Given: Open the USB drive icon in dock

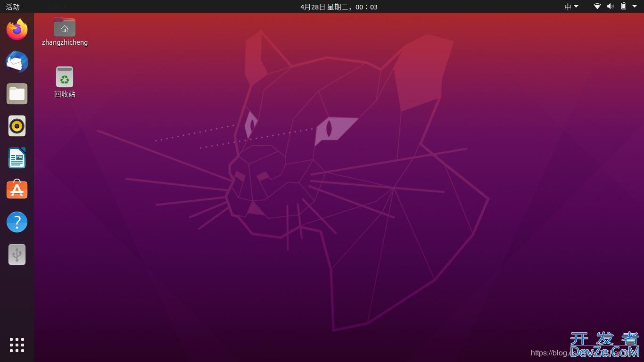Looking at the screenshot, I should point(17,255).
